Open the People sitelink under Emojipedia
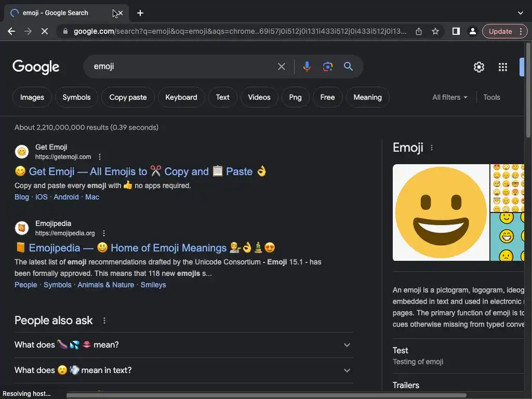 coord(26,285)
